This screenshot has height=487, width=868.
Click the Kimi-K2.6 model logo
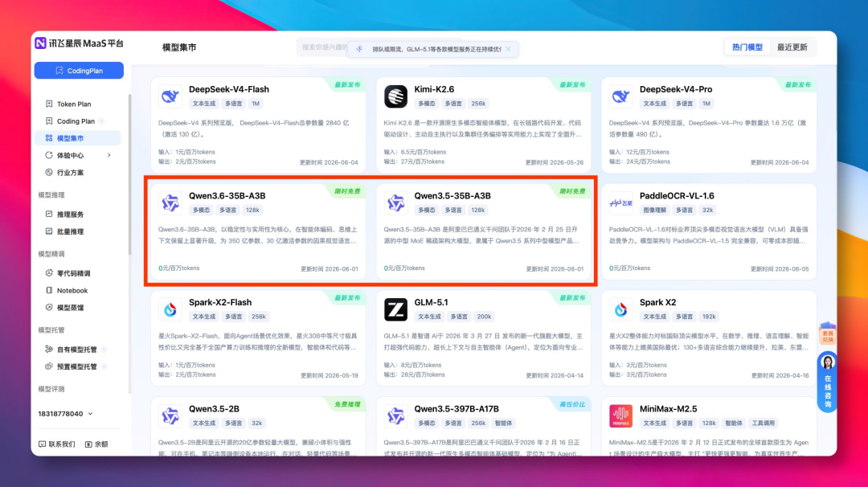395,96
